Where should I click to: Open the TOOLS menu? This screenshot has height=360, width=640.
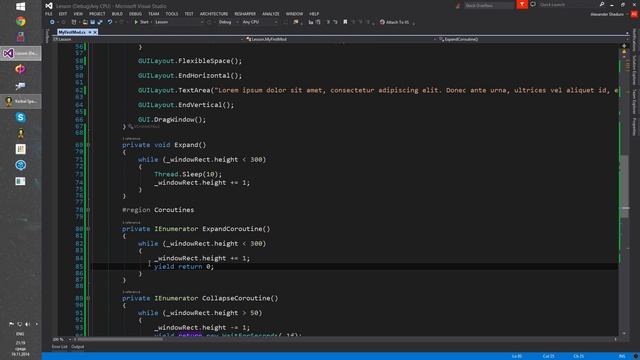click(x=172, y=14)
